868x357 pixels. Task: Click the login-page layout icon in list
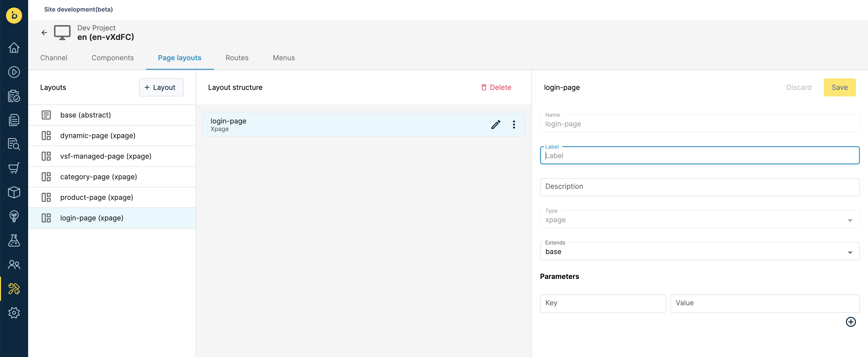(46, 218)
